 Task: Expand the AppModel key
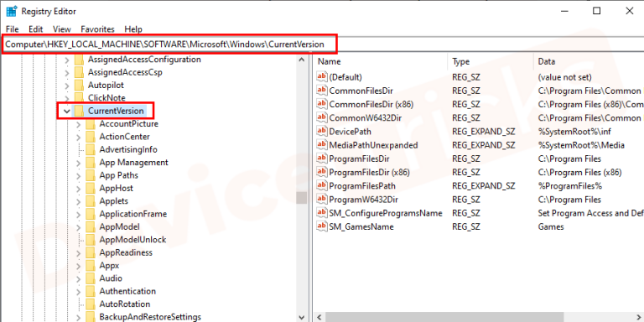click(x=79, y=226)
